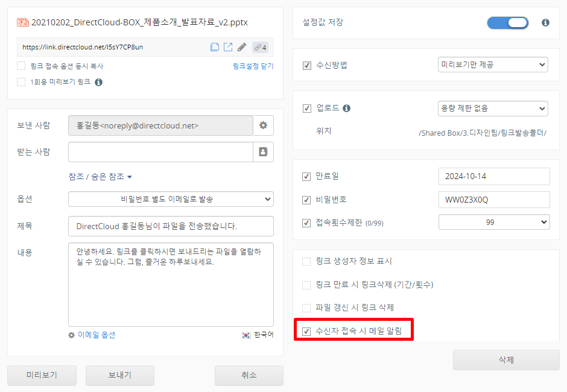The width and height of the screenshot is (567, 392).
Task: Click the pencil edit link icon
Action: click(x=242, y=47)
